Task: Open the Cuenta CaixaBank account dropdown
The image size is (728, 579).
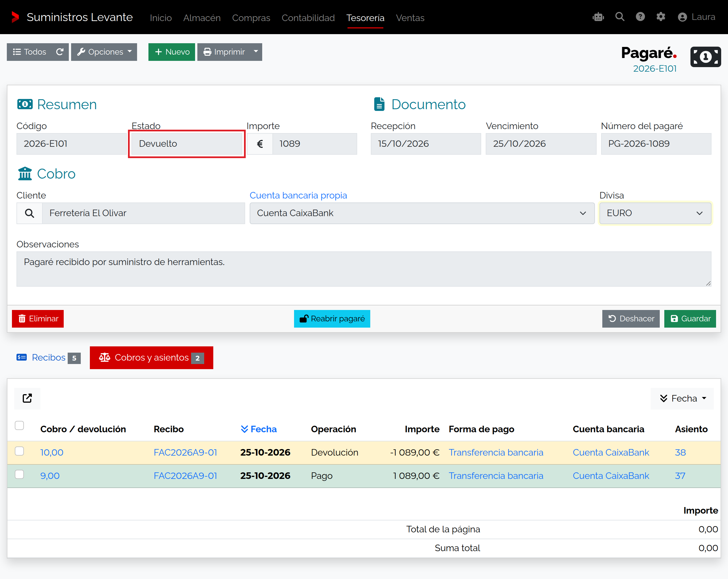Action: point(422,213)
